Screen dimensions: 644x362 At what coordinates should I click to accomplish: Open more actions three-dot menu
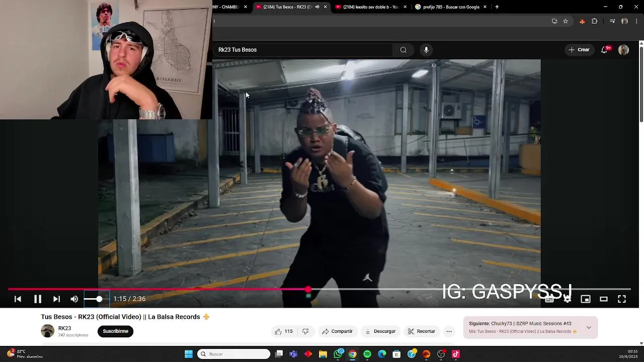[x=449, y=331]
